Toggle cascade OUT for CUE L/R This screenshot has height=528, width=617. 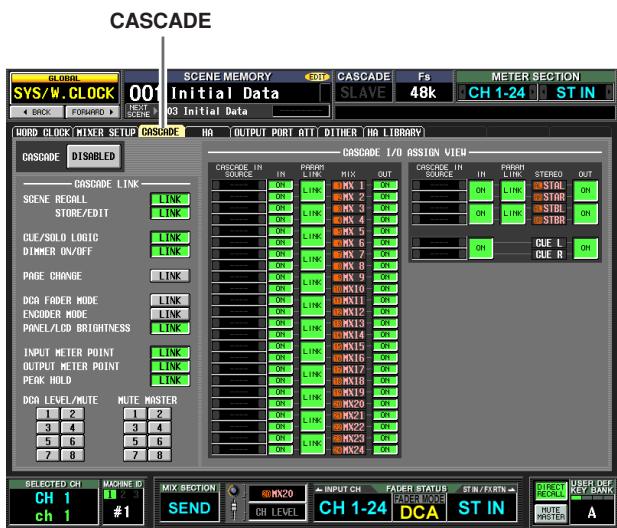point(586,248)
